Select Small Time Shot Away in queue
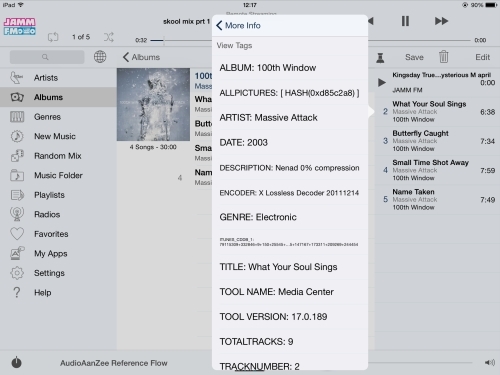 coord(437,170)
